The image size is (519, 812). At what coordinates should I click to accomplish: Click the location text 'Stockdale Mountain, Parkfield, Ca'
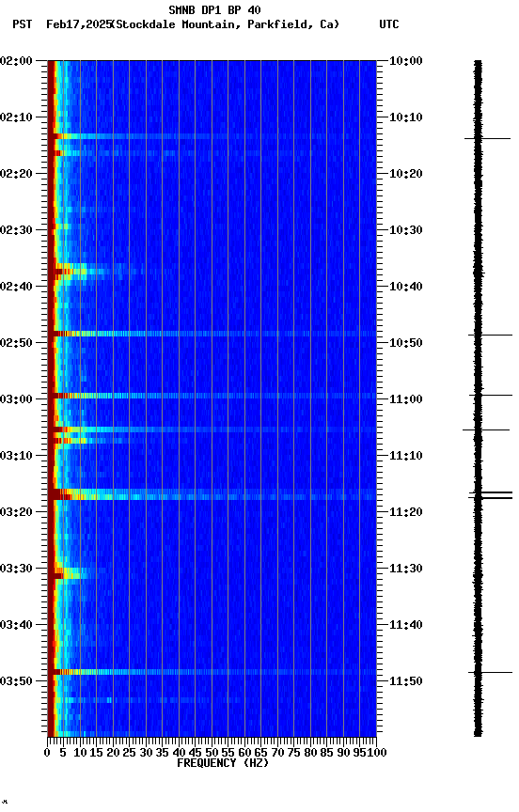tap(226, 24)
